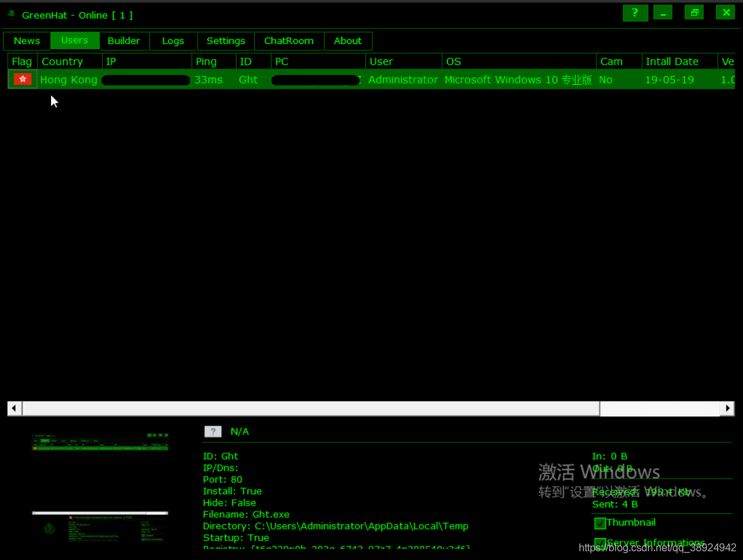Sort by the ID column header
The image size is (743, 560).
(x=253, y=61)
